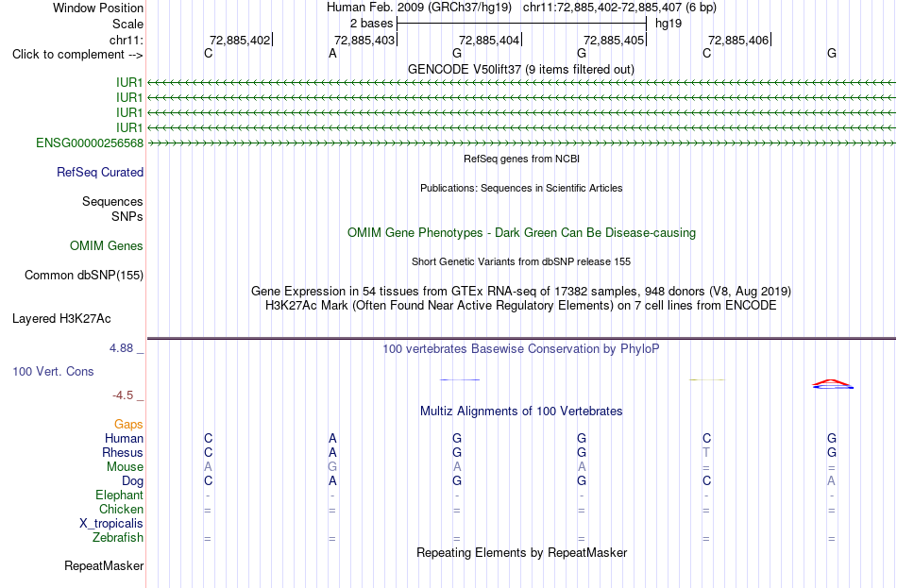
Task: Click base 'A' in the Rhesus alignment row
Action: [x=332, y=452]
